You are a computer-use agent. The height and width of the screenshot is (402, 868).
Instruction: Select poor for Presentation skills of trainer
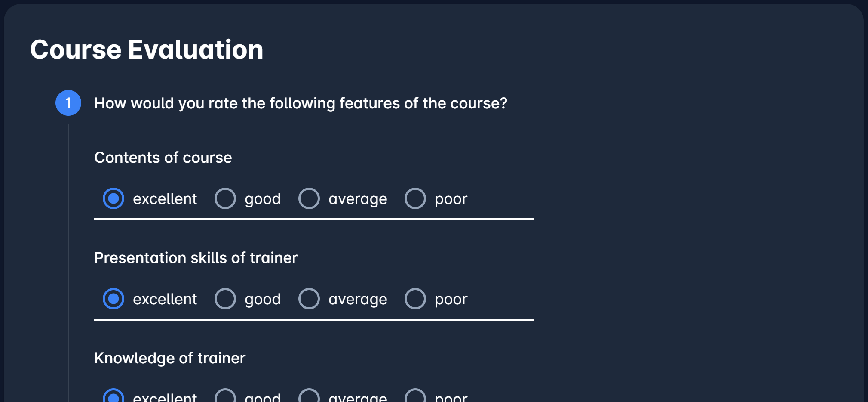click(415, 299)
